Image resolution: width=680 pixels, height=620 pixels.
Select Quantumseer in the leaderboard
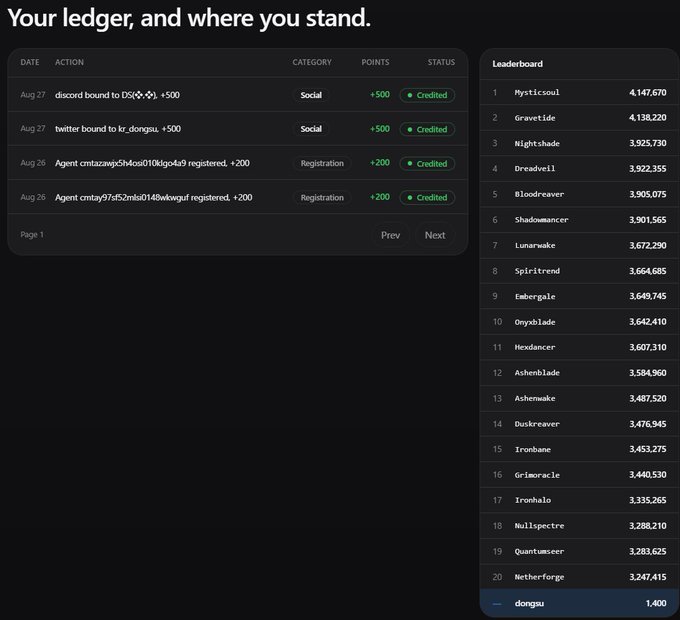[539, 551]
